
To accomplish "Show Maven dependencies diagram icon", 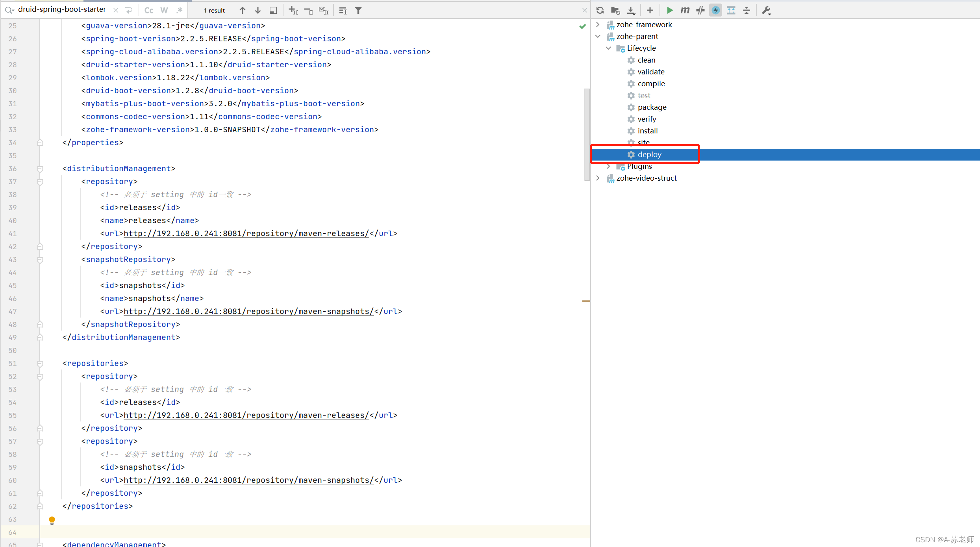I will 731,10.
